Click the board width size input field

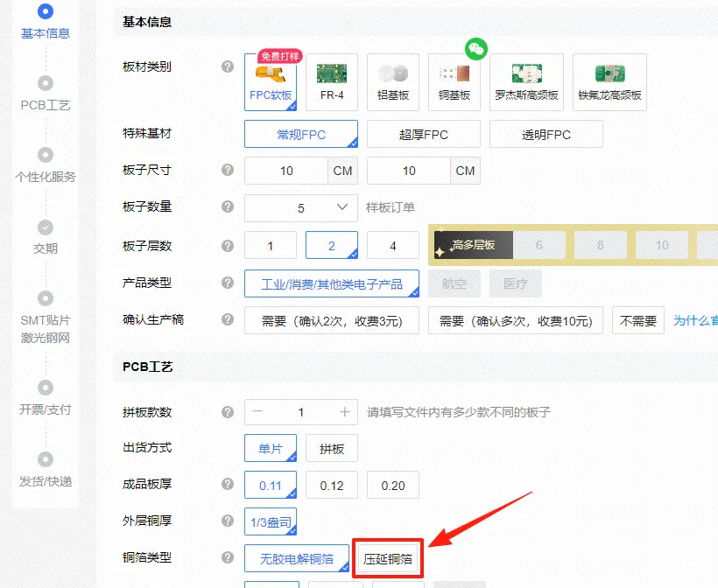[x=286, y=171]
